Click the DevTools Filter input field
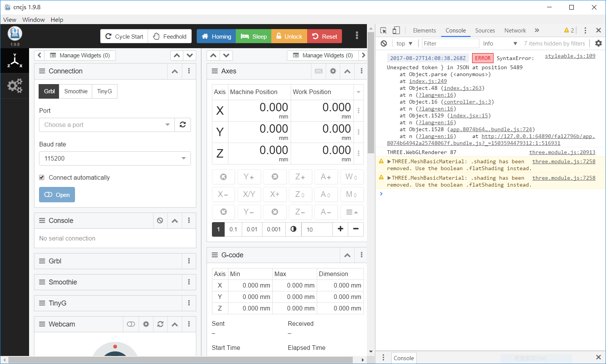 [x=450, y=44]
